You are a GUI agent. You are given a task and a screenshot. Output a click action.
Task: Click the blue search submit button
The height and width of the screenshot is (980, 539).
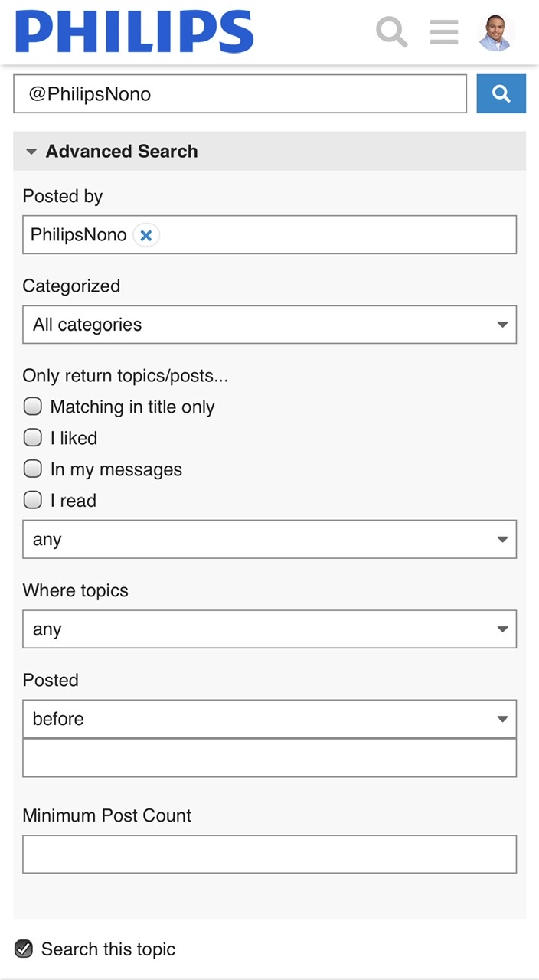tap(501, 93)
